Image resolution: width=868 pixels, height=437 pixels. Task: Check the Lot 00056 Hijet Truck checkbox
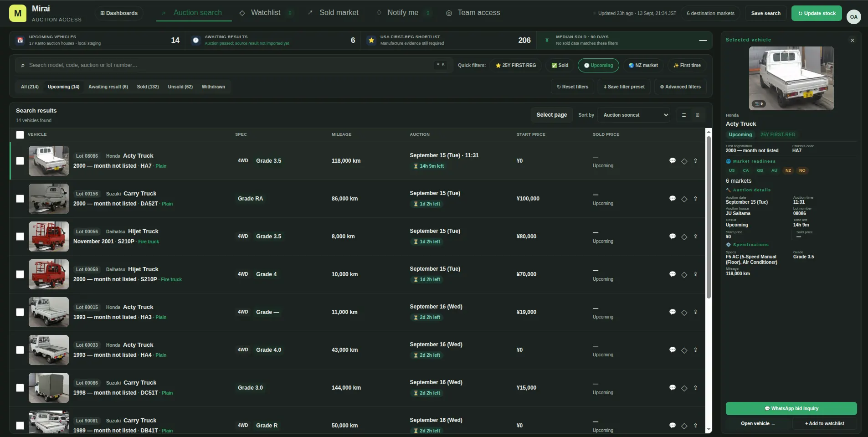pos(20,236)
